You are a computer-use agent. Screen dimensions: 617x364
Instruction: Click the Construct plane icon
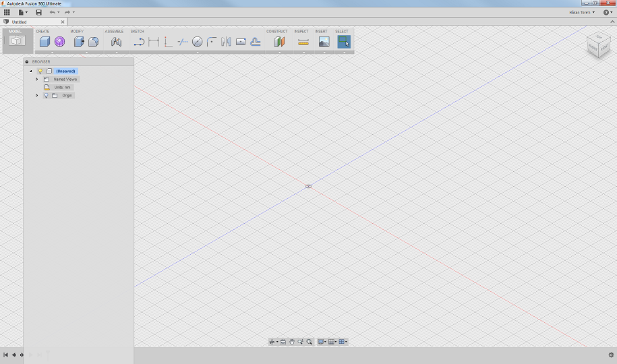(x=279, y=42)
